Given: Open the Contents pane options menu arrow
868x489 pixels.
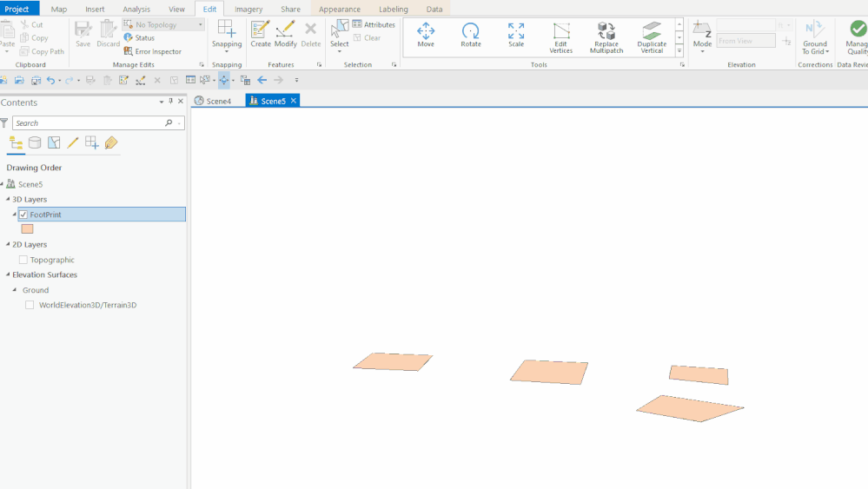Looking at the screenshot, I should tap(161, 102).
